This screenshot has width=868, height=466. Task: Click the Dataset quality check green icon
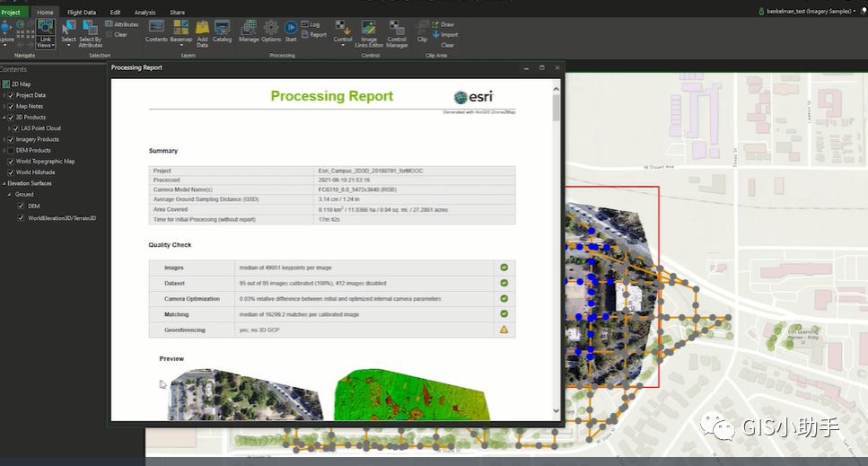(504, 283)
